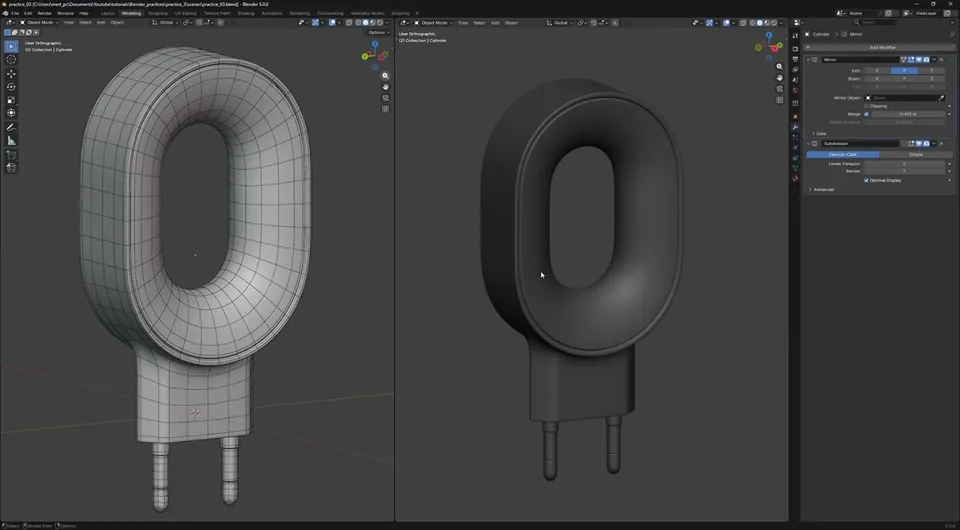Open Mirror modifier extra options arrow
Screen dimensions: 960x530
934,59
